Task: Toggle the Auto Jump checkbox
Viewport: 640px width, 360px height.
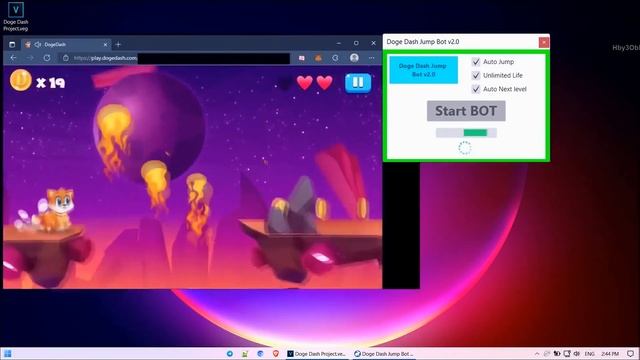Action: pyautogui.click(x=476, y=62)
